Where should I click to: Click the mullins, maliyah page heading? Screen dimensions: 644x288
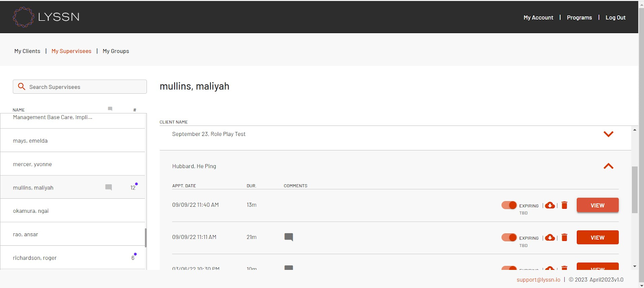click(194, 86)
